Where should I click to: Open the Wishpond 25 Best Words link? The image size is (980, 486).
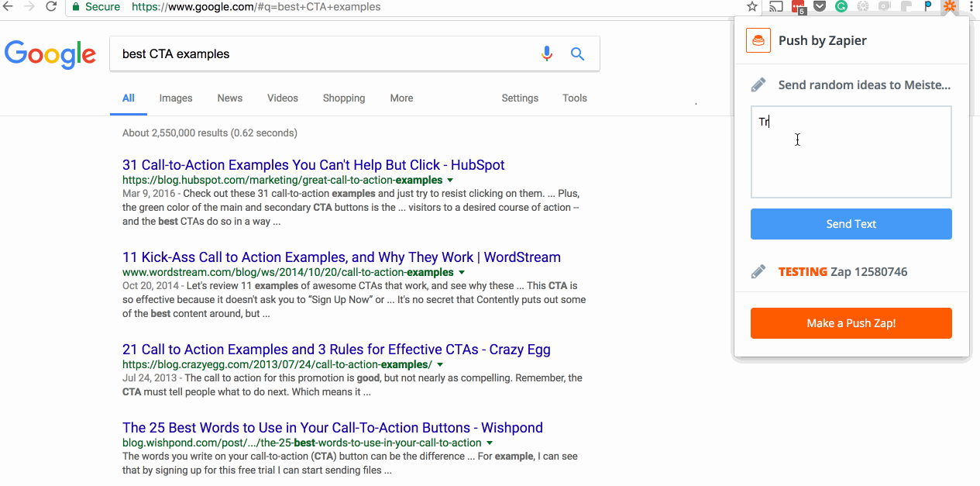pos(332,427)
